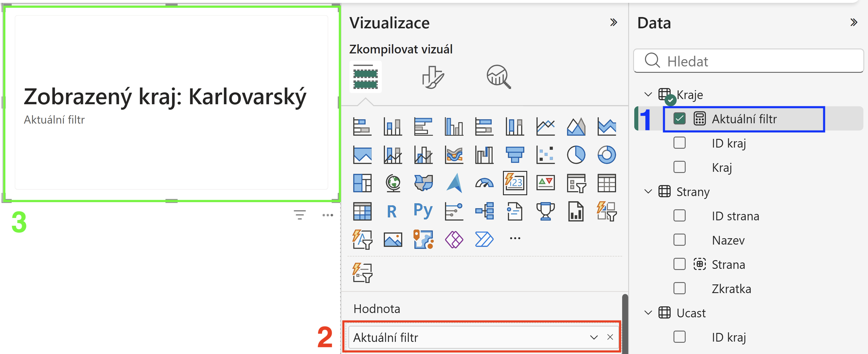The height and width of the screenshot is (354, 868).
Task: Uncheck the Aktuální filtr field checkbox
Action: click(679, 119)
